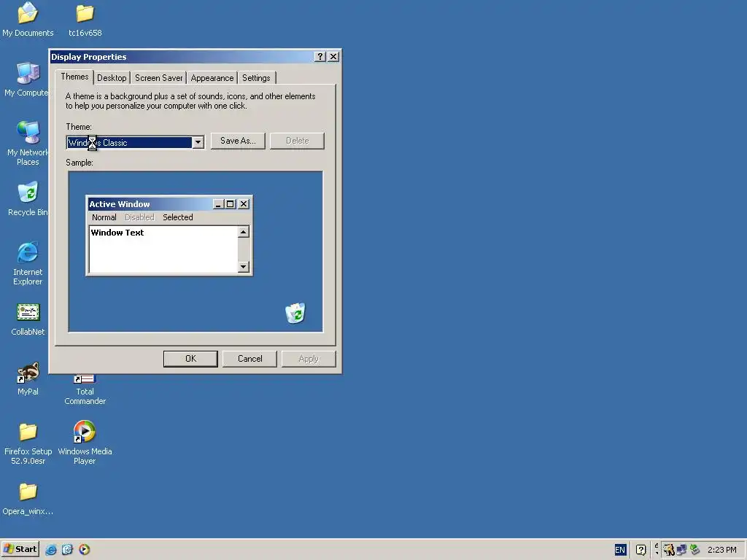
Task: Click the 2:23 PM clock
Action: coord(721,550)
